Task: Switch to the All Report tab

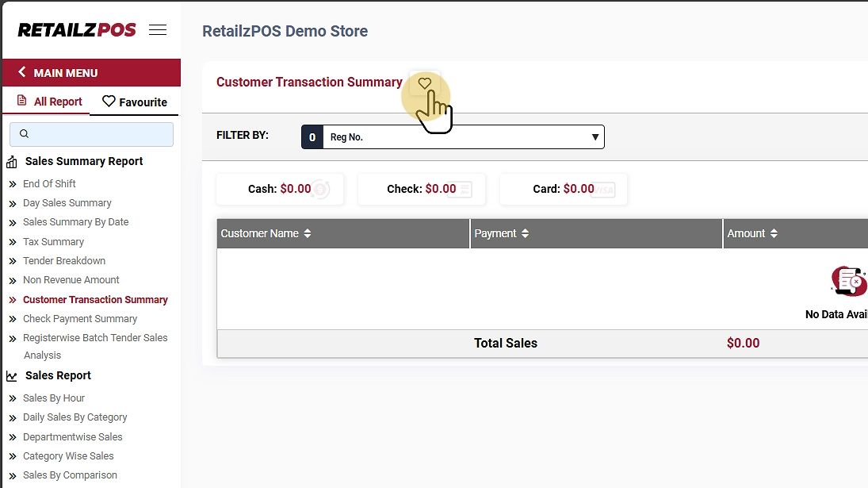Action: (x=50, y=102)
